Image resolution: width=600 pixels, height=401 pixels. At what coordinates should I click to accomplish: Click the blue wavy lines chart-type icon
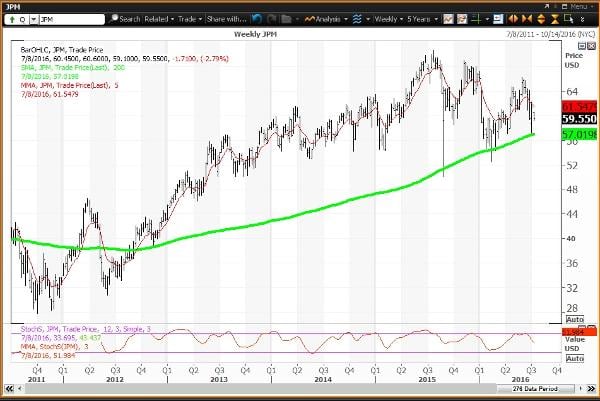[357, 19]
